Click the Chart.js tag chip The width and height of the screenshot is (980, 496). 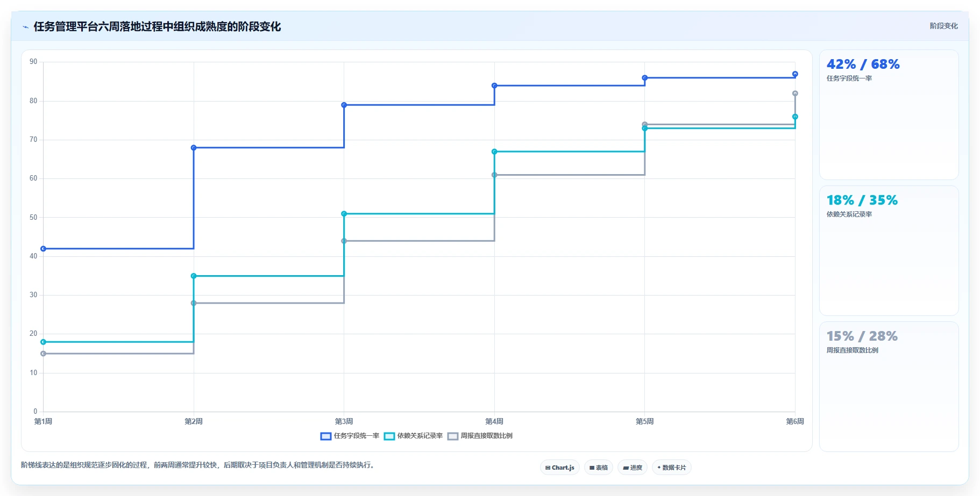[x=559, y=468]
